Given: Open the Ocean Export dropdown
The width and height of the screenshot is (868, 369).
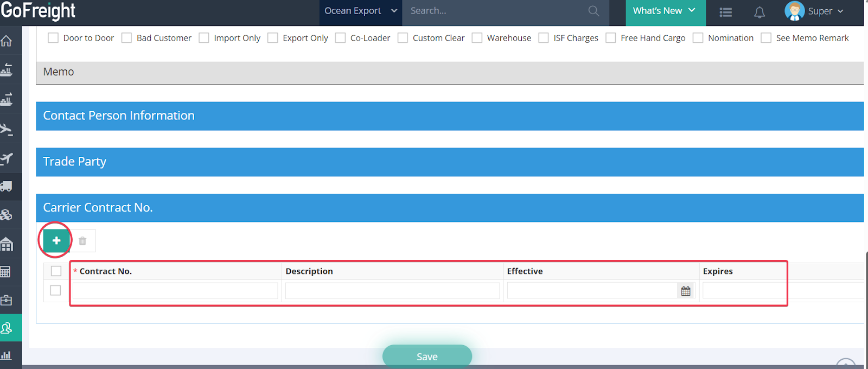Looking at the screenshot, I should pos(360,11).
